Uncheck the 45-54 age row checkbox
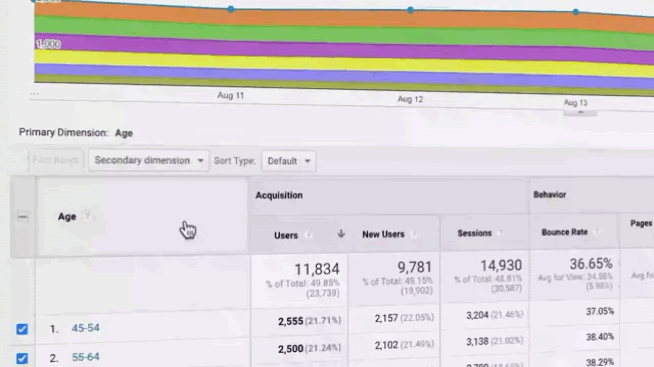Viewport: 654px width, 367px height. tap(22, 329)
